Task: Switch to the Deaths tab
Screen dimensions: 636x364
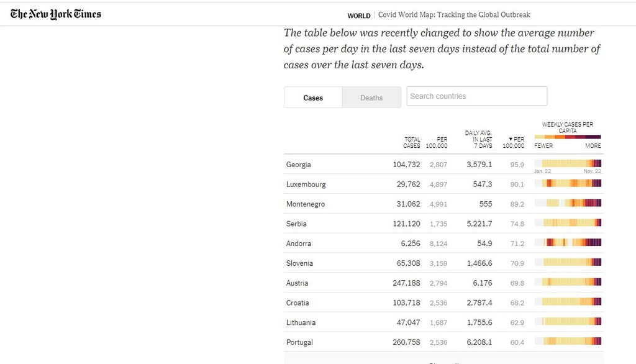Action: click(x=371, y=98)
